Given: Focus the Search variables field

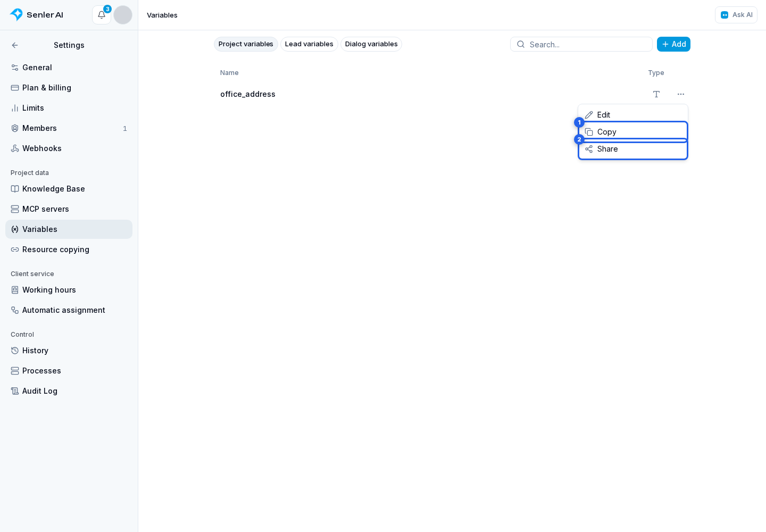Looking at the screenshot, I should (581, 44).
